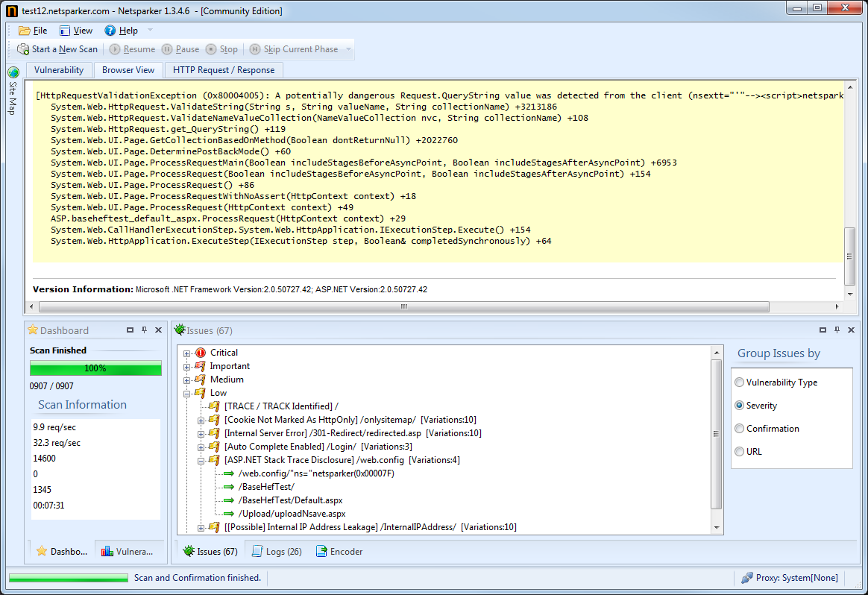The image size is (868, 595).
Task: Select /BaseHefTest/Default.aspx issue
Action: tap(291, 500)
